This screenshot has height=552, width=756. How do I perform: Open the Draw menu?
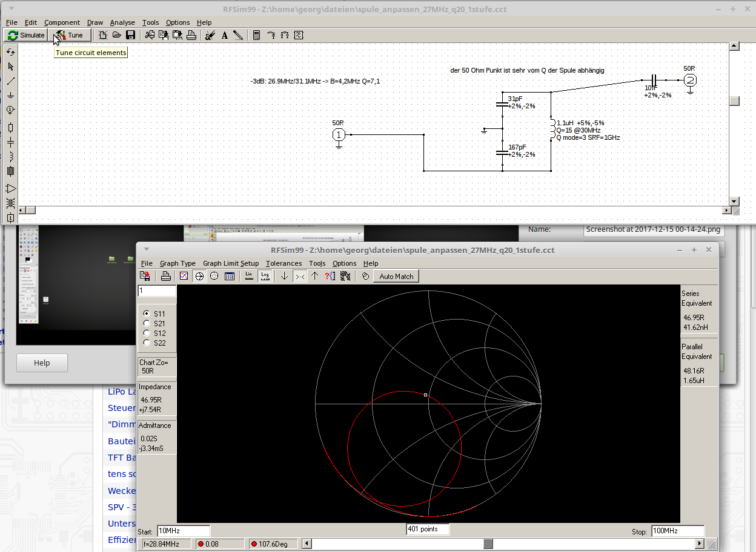pyautogui.click(x=95, y=22)
